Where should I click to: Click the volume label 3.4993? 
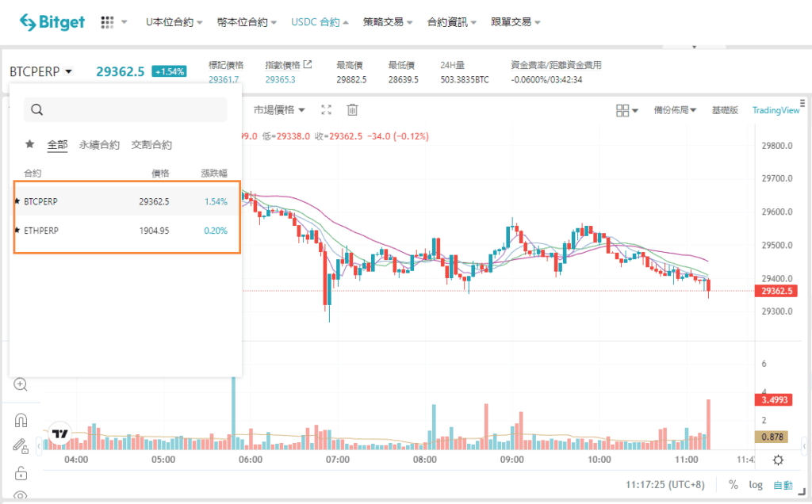click(x=774, y=400)
